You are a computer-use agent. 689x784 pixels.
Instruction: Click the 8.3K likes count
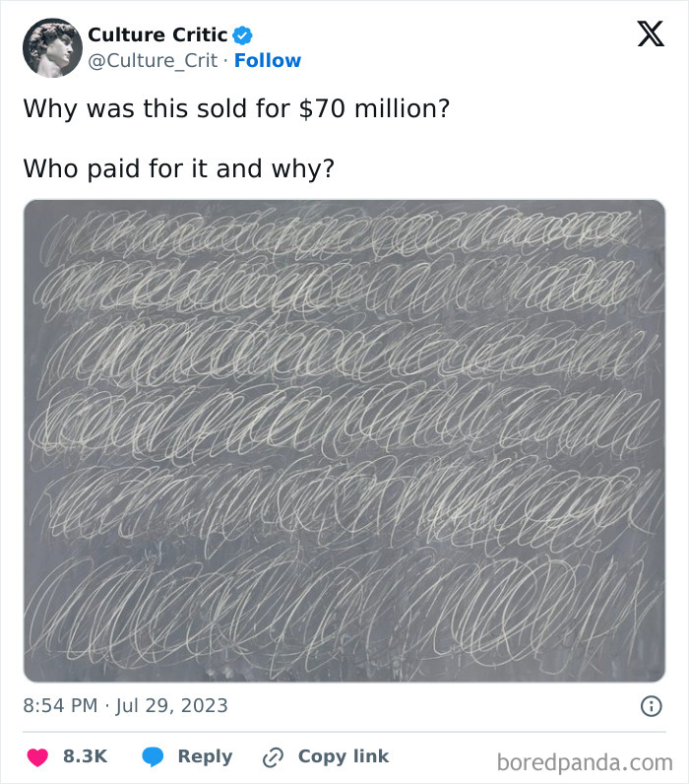pos(85,756)
